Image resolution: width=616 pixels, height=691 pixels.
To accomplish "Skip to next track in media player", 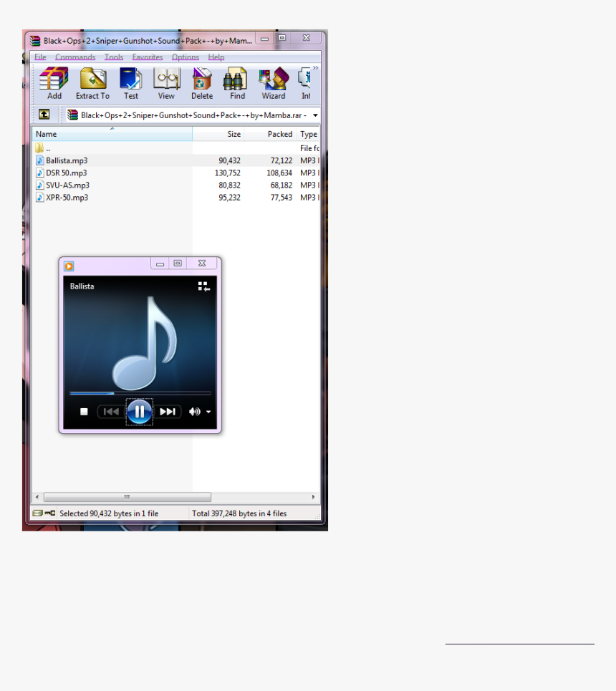I will 168,412.
